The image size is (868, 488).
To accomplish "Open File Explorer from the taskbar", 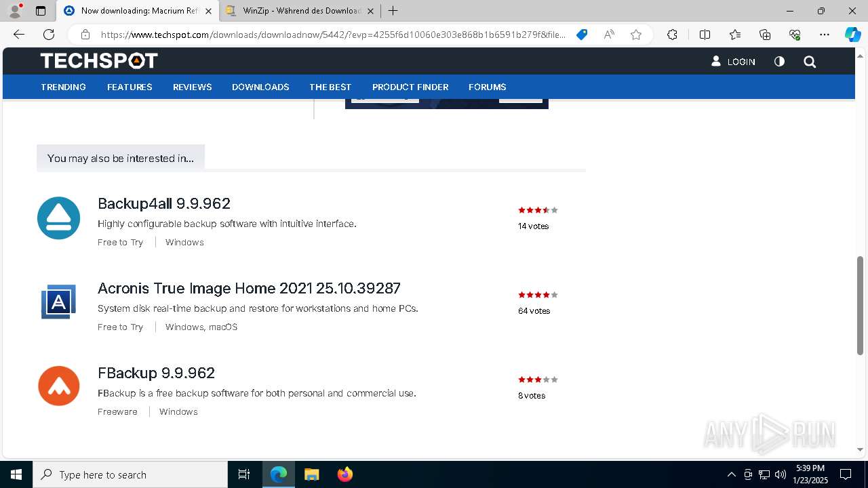I will coord(311,474).
